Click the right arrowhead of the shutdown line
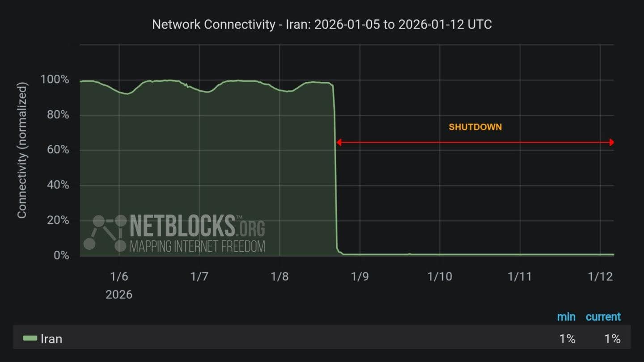Viewport: 644px width, 362px height. point(611,143)
